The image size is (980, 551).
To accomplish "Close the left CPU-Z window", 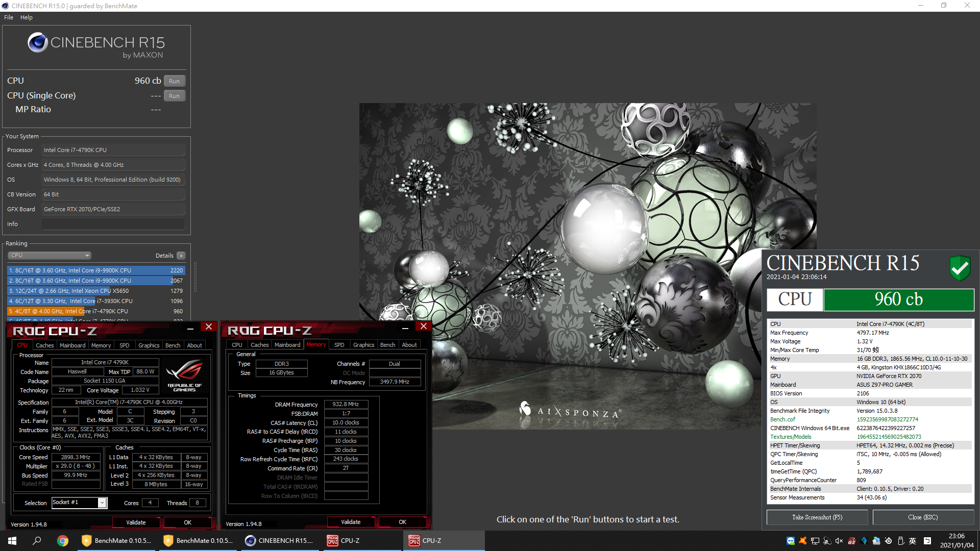I will point(209,327).
